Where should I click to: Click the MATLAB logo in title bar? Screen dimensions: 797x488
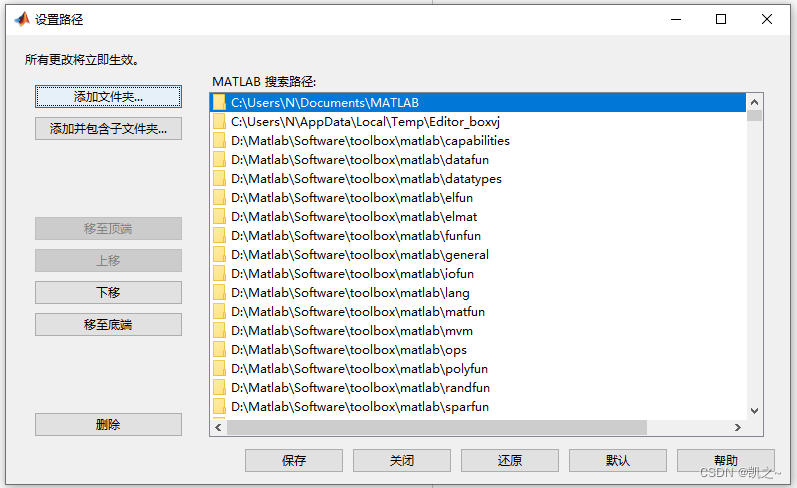click(x=22, y=19)
